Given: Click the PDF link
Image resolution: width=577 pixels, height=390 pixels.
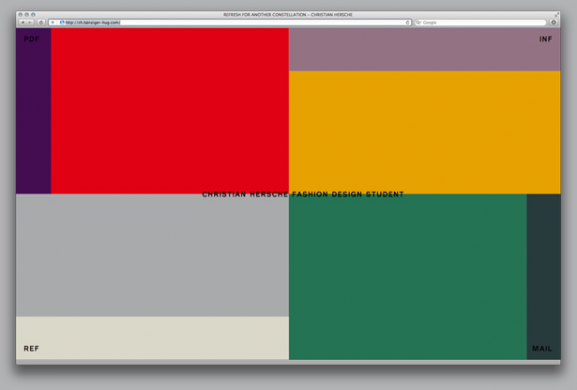Looking at the screenshot, I should pyautogui.click(x=31, y=39).
